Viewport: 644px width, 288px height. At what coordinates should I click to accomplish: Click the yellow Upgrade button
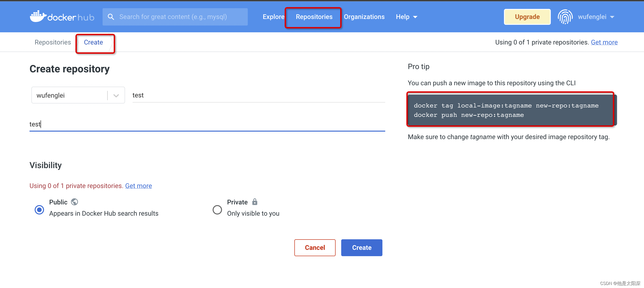527,17
